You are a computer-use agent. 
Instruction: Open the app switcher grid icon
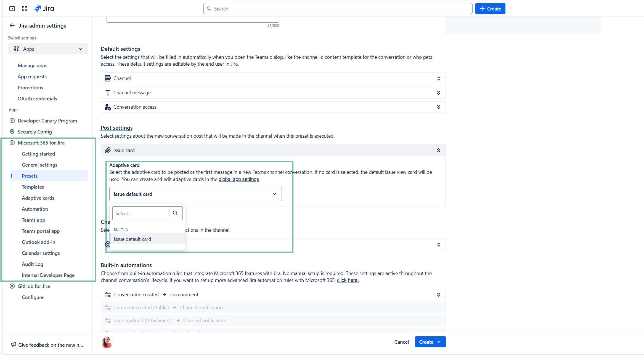25,9
